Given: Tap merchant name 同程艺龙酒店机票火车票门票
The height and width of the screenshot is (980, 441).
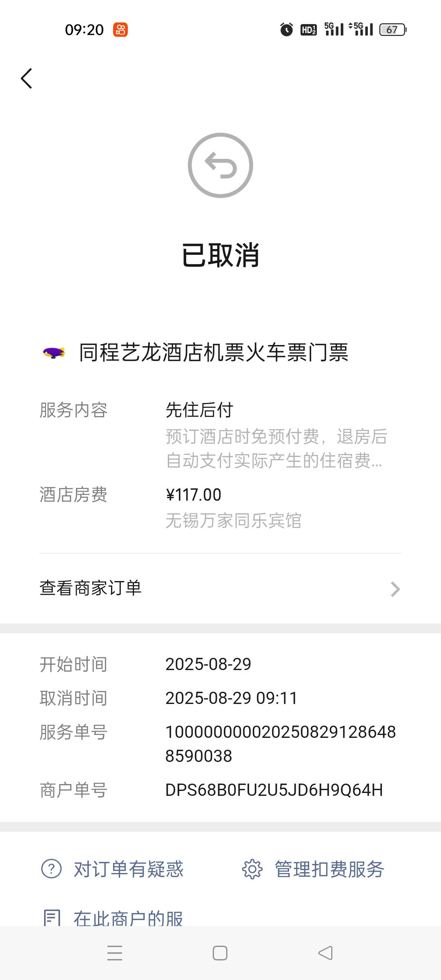Looking at the screenshot, I should [x=214, y=352].
